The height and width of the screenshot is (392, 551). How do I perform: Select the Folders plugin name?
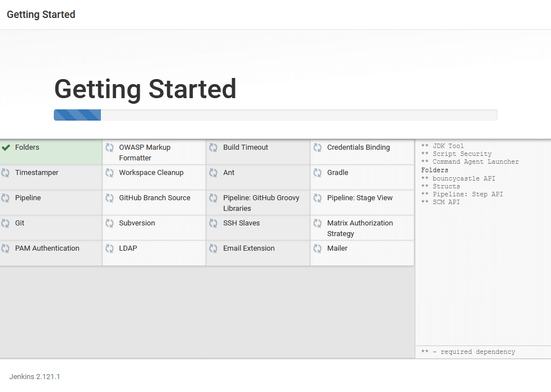[x=27, y=147]
